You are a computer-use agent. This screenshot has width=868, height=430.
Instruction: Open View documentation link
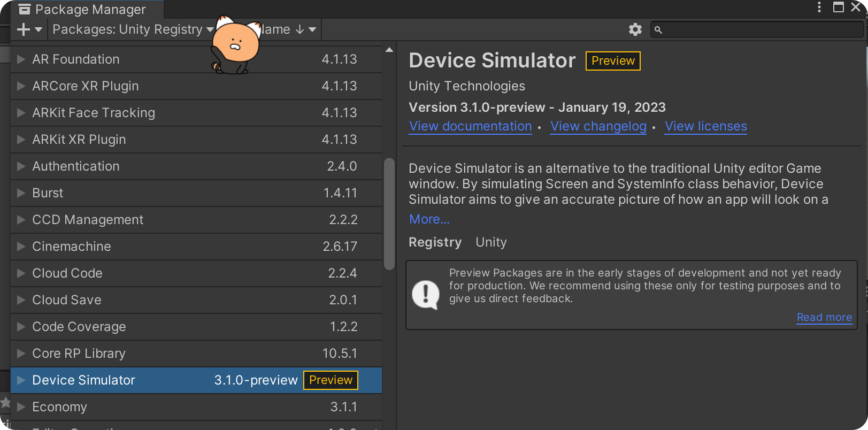click(x=471, y=126)
